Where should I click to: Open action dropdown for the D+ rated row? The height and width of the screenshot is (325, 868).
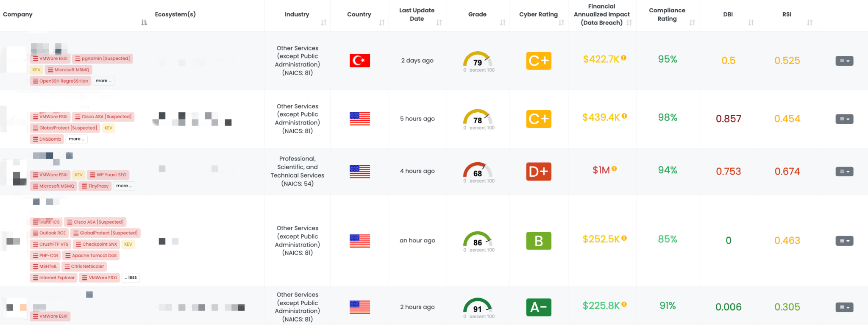(x=844, y=172)
